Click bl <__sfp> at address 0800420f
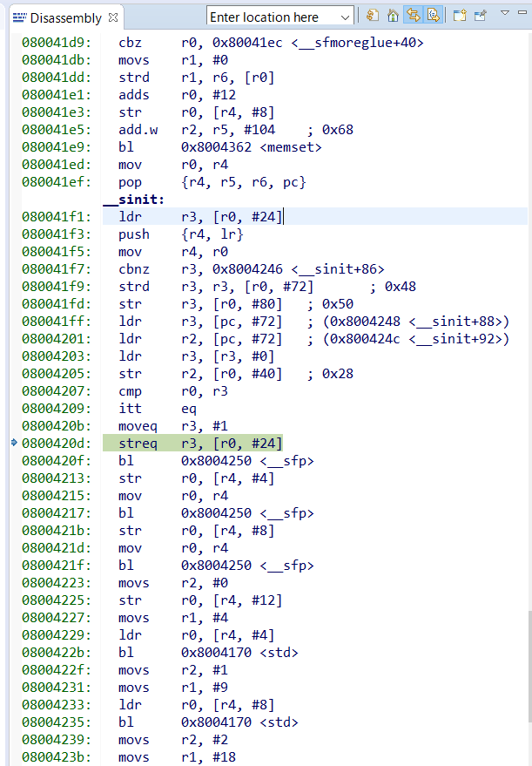The height and width of the screenshot is (766, 532). pos(216,461)
